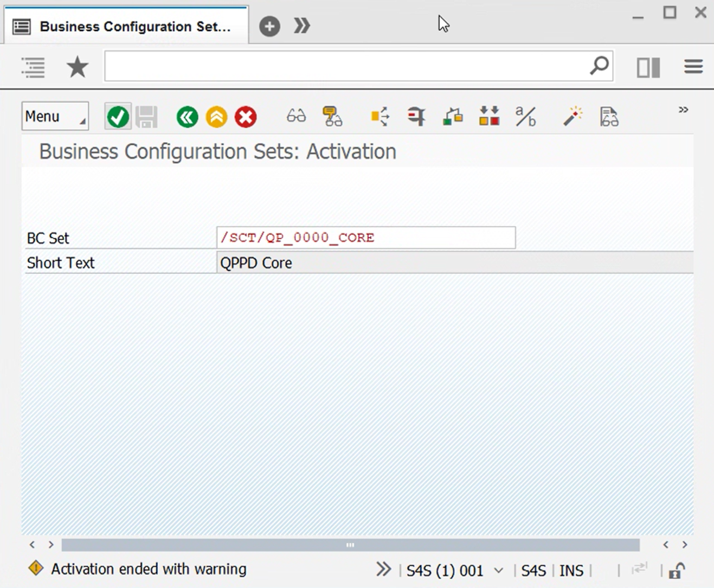The image size is (714, 588).
Task: Expand more toolbar items double chevron
Action: coord(683,110)
